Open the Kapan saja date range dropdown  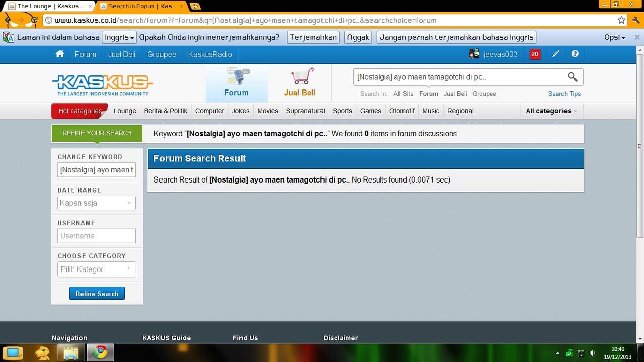pyautogui.click(x=97, y=203)
